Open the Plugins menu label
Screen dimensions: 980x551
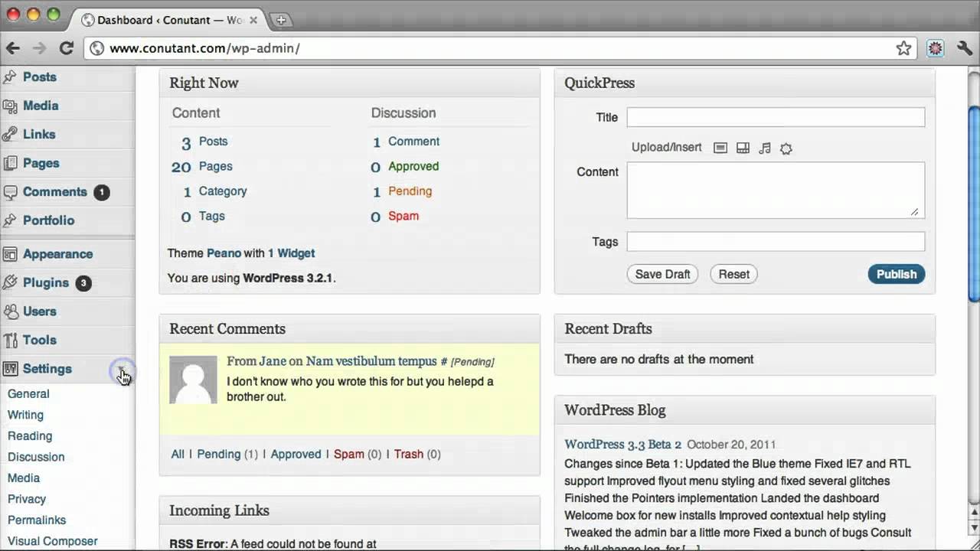[46, 282]
